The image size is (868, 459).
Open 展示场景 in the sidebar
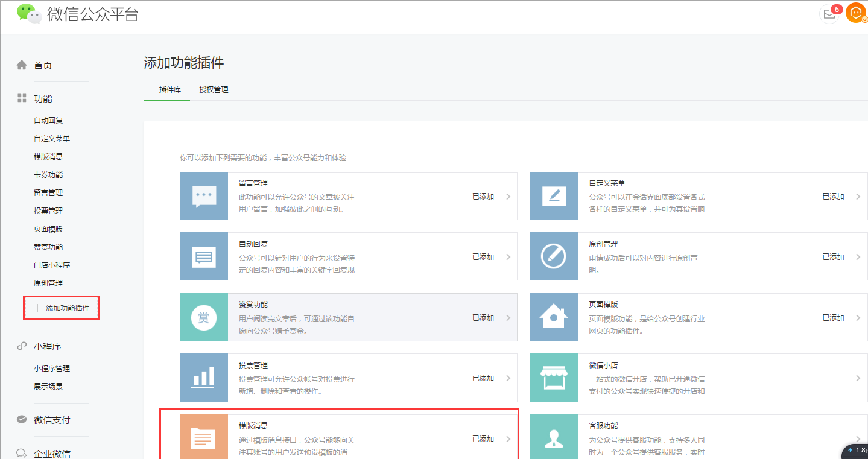point(48,387)
